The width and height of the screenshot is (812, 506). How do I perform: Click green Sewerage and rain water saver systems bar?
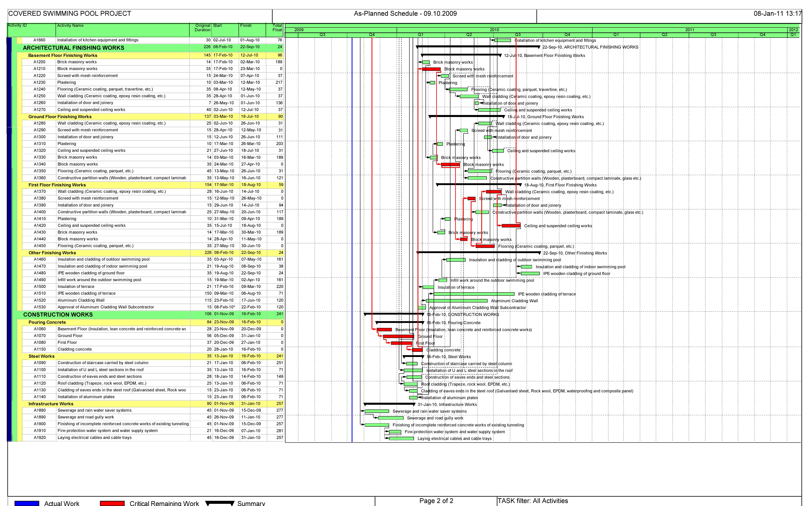click(x=377, y=411)
